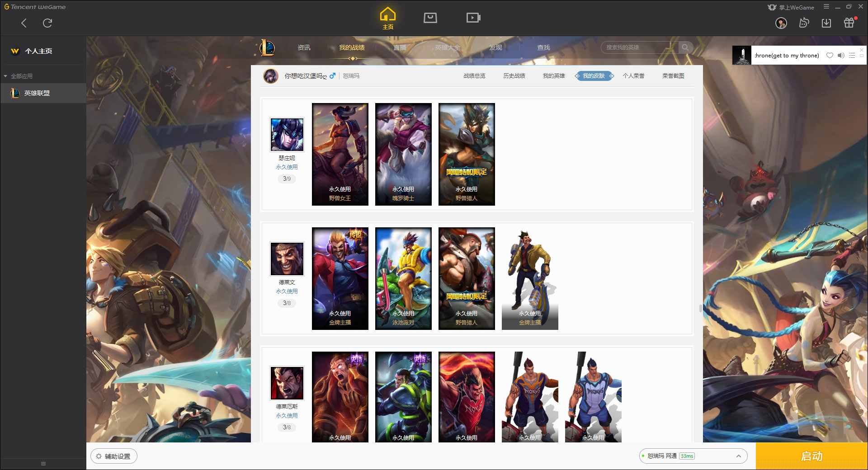Screen dimensions: 868x470
Task: Expand the 恕瑞玛 网通 server dropdown
Action: pyautogui.click(x=693, y=456)
